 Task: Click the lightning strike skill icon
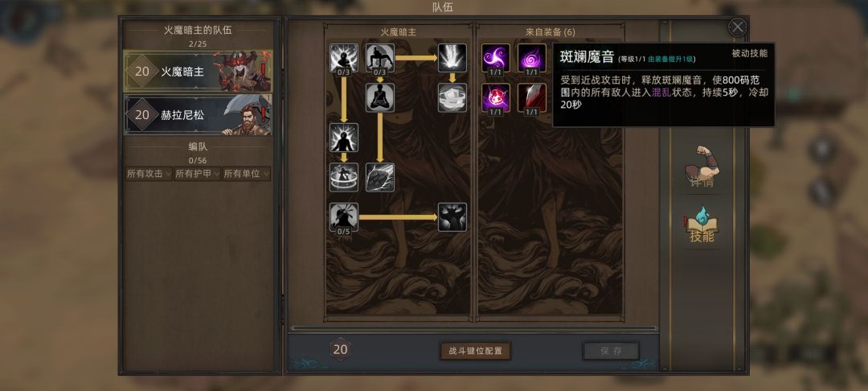[x=452, y=58]
